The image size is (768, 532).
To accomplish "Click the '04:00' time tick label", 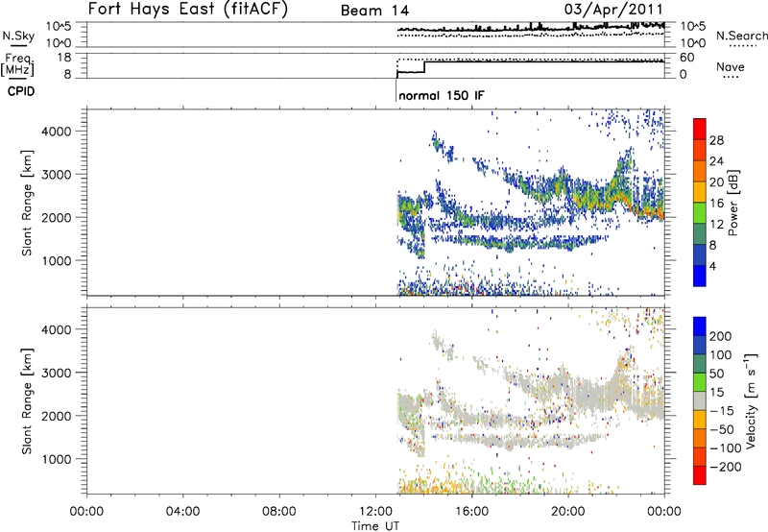I will [182, 512].
